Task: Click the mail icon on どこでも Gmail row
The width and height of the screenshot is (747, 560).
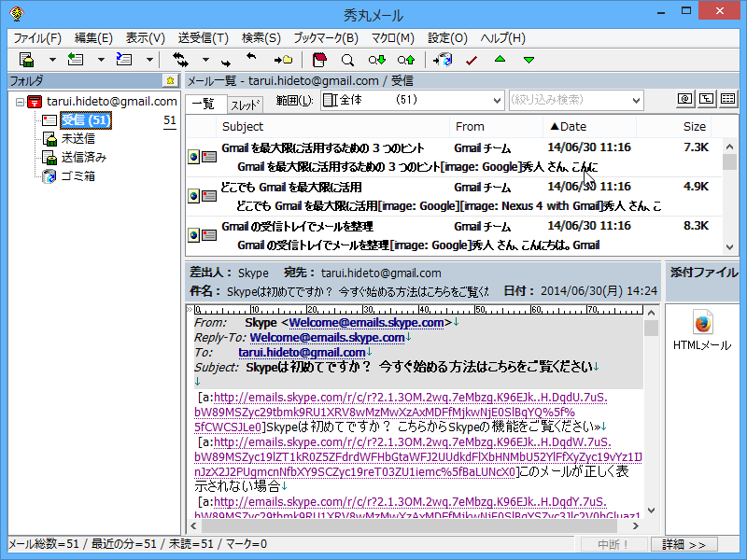Action: (x=209, y=196)
